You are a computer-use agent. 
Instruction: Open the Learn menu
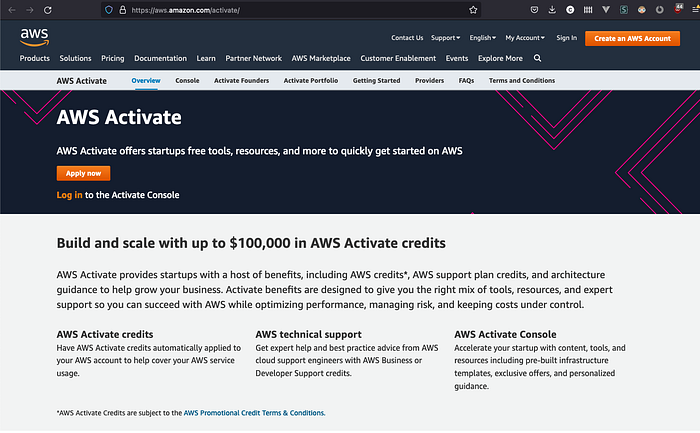tap(206, 58)
